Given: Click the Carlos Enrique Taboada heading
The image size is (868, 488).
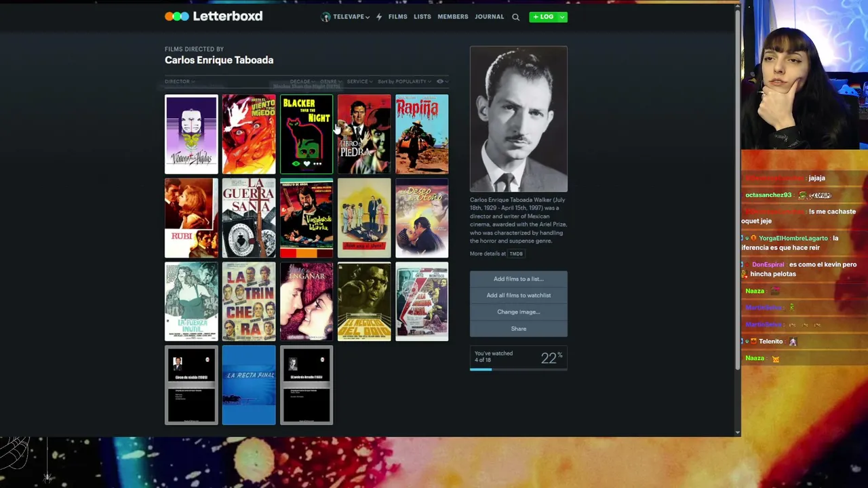Looking at the screenshot, I should tap(219, 60).
